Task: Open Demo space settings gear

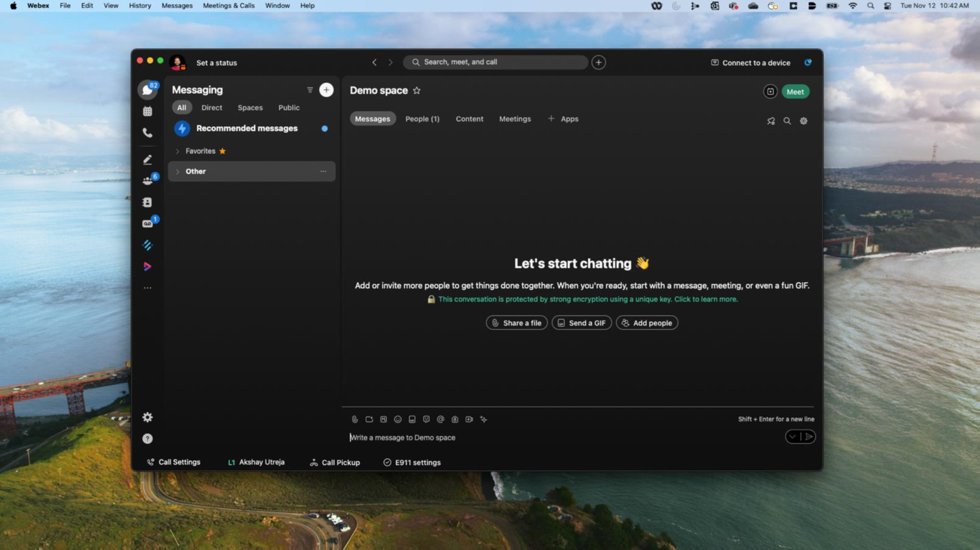Action: coord(804,121)
